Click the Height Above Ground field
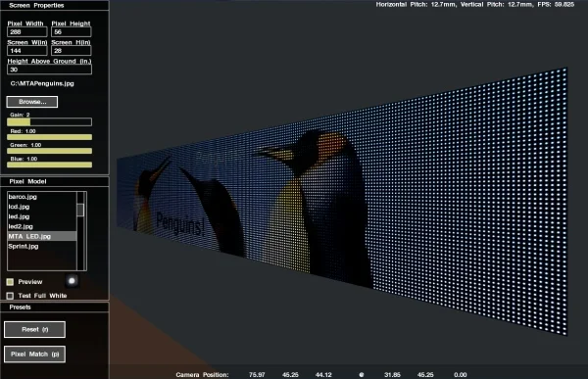This screenshot has width=588, height=379. [x=49, y=70]
